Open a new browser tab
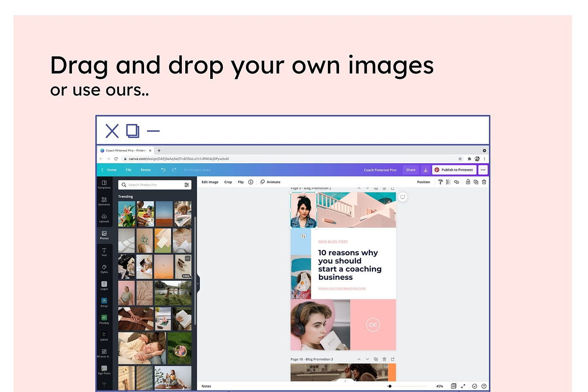 coord(159,150)
